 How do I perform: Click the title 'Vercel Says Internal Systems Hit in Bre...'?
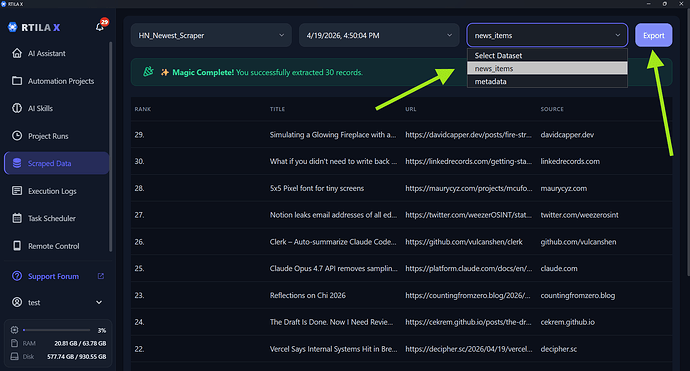pos(334,349)
